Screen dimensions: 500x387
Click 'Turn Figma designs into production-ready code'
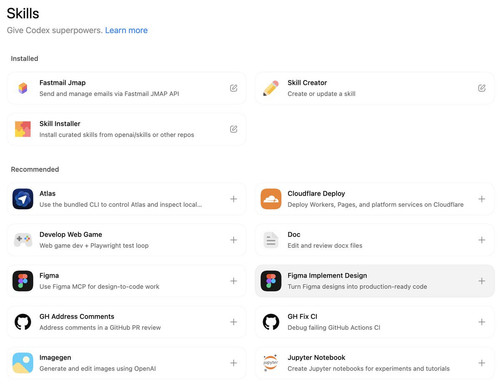(357, 287)
